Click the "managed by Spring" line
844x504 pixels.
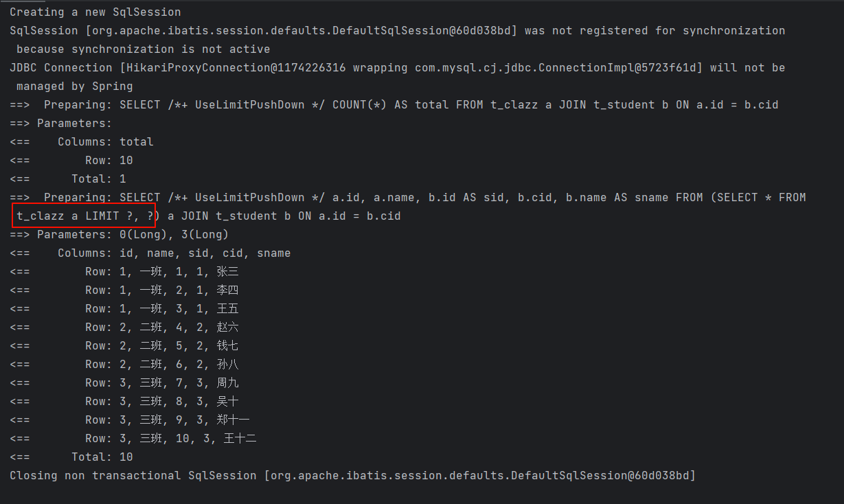(74, 87)
